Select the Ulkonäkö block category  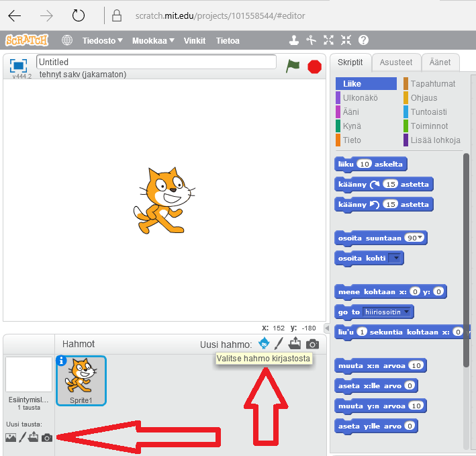(361, 98)
